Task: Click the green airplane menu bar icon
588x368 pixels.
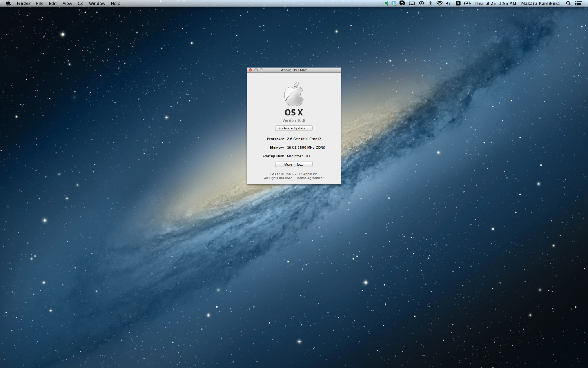Action: (386, 3)
